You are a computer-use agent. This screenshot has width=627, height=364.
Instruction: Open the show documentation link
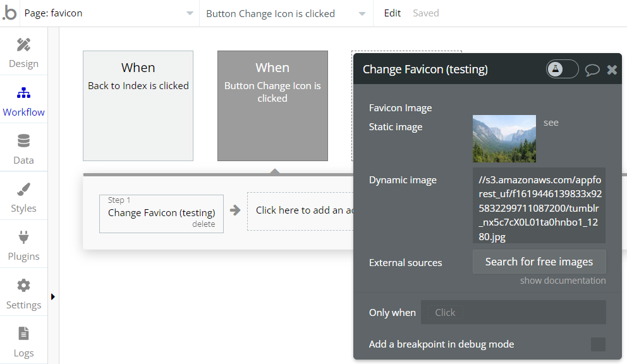563,281
